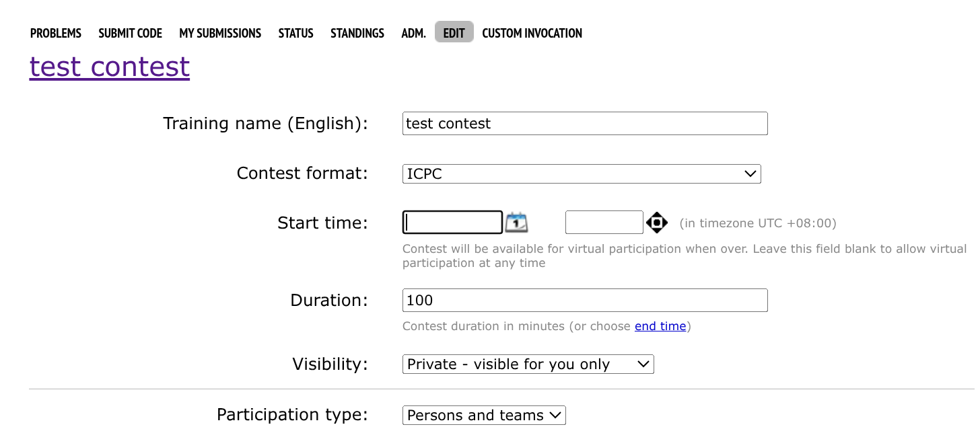Open the Visibility dropdown
The width and height of the screenshot is (980, 431).
pyautogui.click(x=528, y=364)
